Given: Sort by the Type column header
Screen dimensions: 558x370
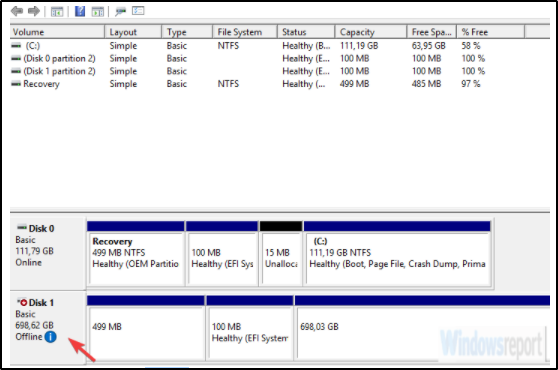Looking at the screenshot, I should [x=187, y=32].
